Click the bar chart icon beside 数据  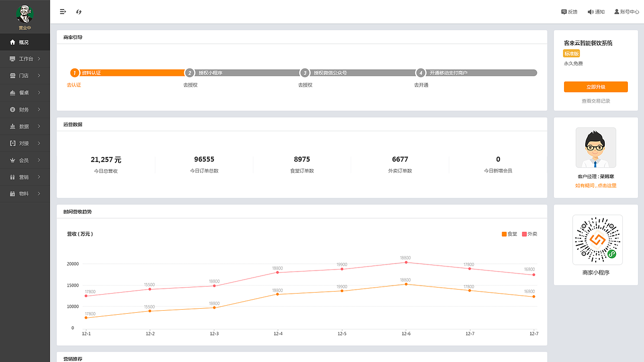click(x=13, y=127)
